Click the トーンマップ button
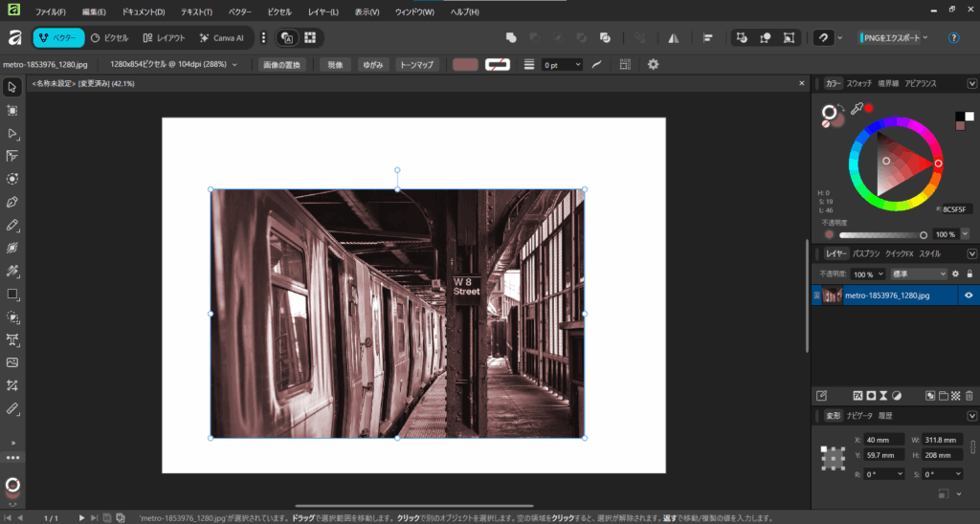The width and height of the screenshot is (980, 524). 416,64
